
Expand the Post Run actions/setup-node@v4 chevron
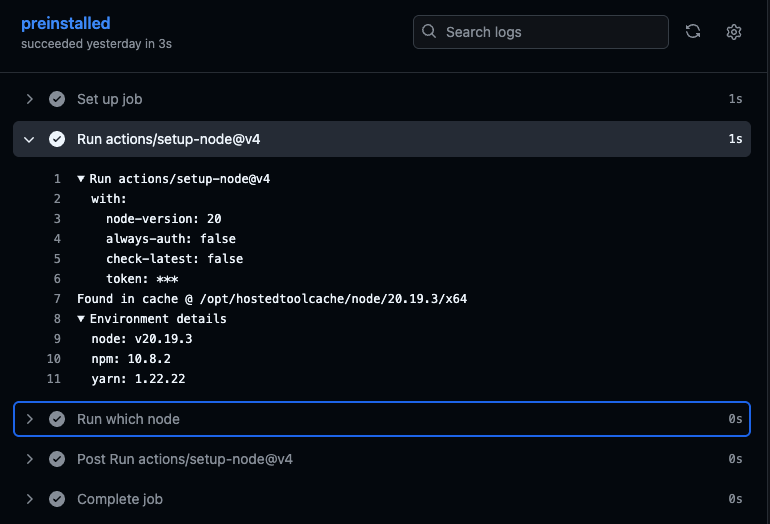(x=29, y=459)
